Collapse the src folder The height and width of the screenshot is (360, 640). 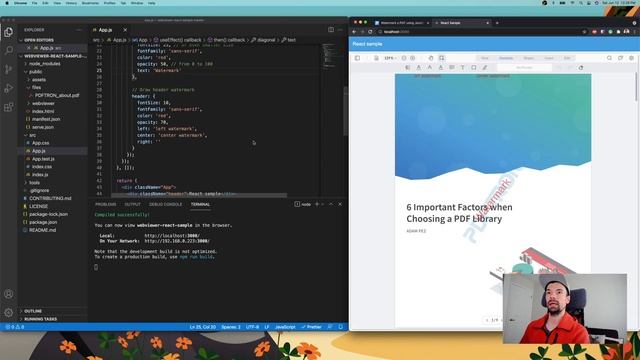click(32, 135)
